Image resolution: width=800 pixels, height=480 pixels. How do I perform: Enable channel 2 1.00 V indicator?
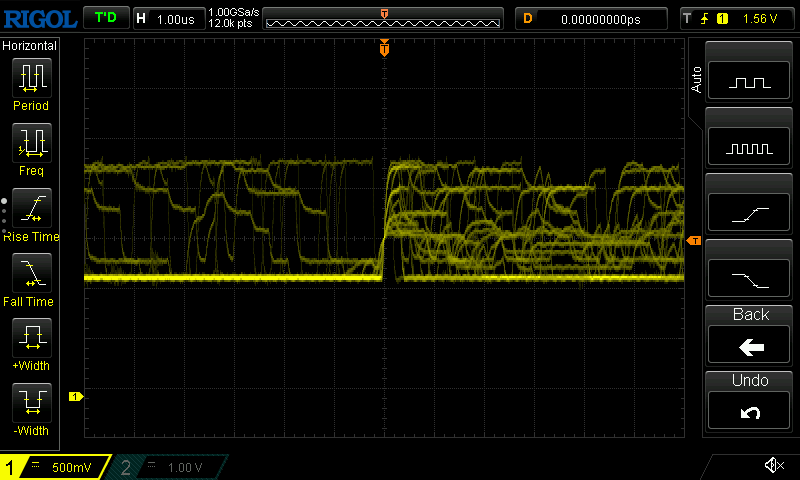(x=170, y=467)
